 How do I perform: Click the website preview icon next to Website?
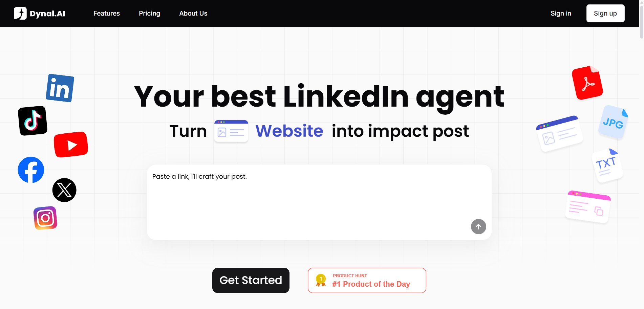click(231, 131)
